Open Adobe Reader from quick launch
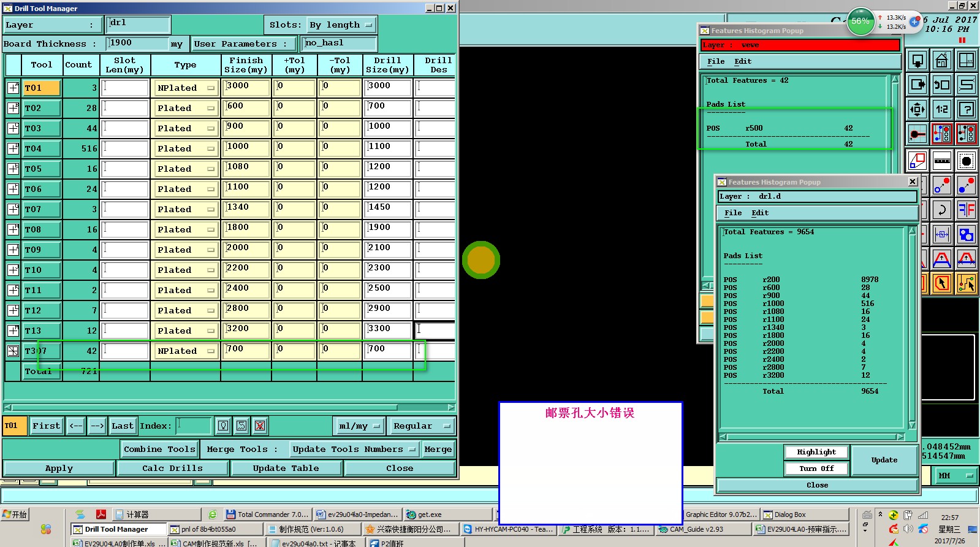This screenshot has height=547, width=980. point(101,514)
